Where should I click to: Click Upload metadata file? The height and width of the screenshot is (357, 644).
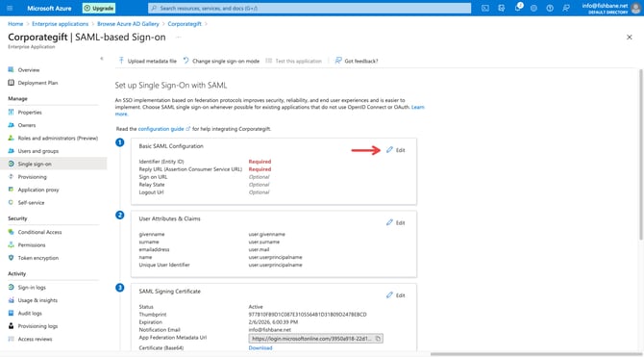(x=147, y=61)
